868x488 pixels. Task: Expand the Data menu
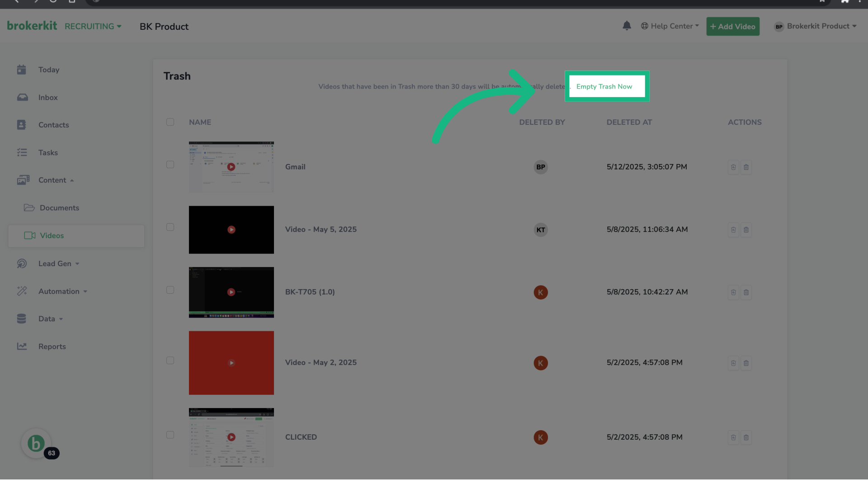pos(51,319)
